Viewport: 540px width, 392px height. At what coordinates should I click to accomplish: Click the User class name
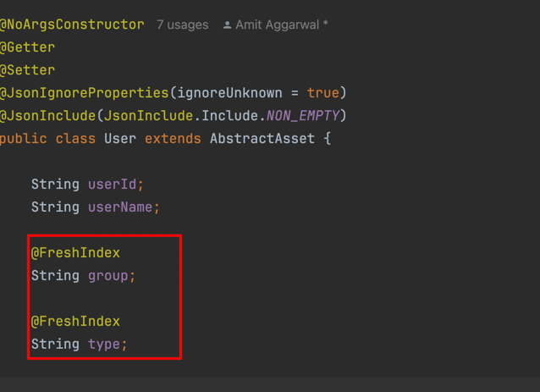click(120, 139)
